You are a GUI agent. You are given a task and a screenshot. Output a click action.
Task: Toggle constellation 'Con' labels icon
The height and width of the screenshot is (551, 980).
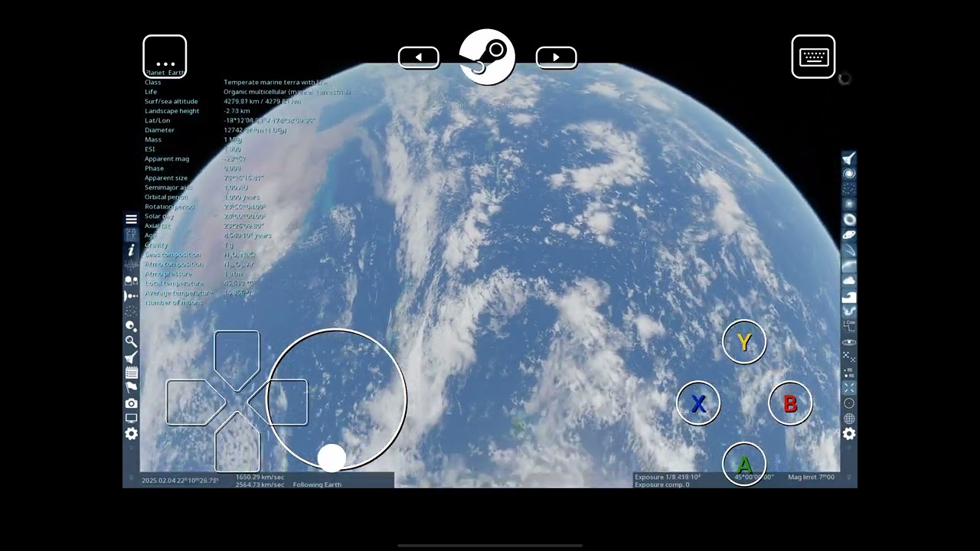click(x=849, y=327)
